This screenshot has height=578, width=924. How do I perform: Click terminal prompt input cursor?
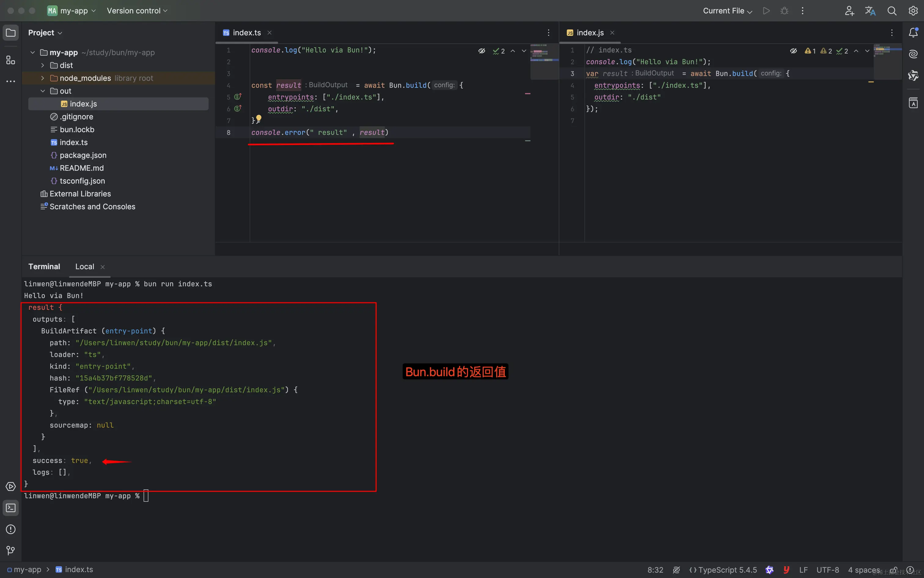coord(146,496)
